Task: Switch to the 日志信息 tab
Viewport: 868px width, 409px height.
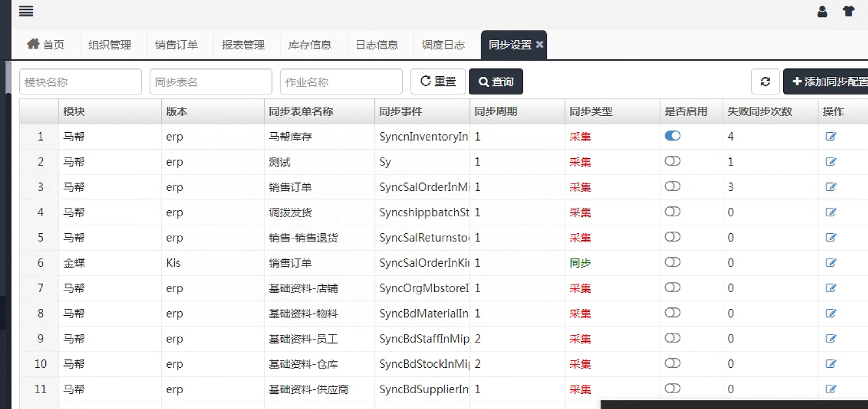Action: [x=377, y=45]
